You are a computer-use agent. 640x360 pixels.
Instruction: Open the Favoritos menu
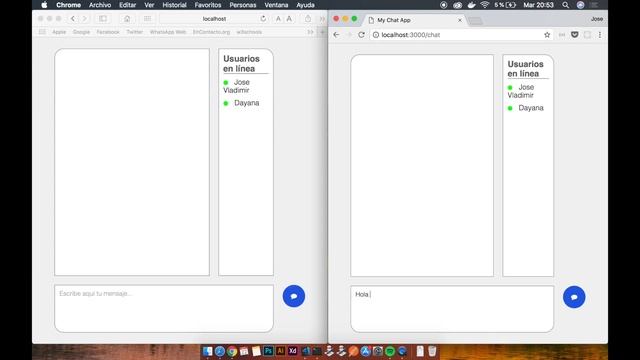(208, 5)
